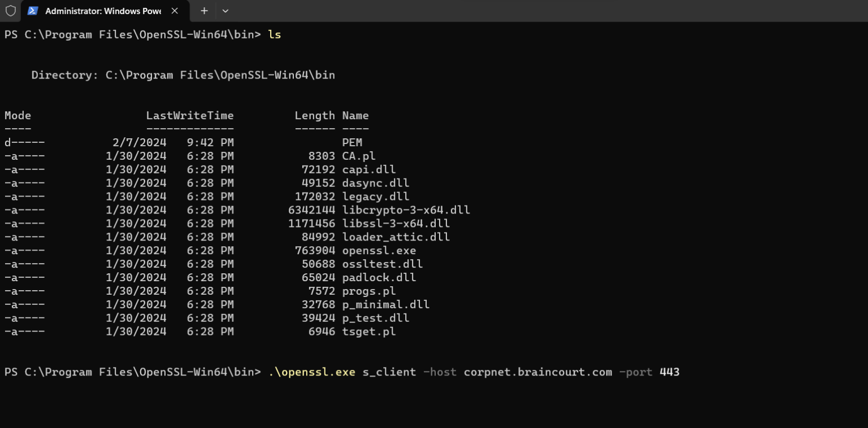The width and height of the screenshot is (868, 428).
Task: Click the Administrator: Windows Pow tab label
Action: [x=105, y=11]
